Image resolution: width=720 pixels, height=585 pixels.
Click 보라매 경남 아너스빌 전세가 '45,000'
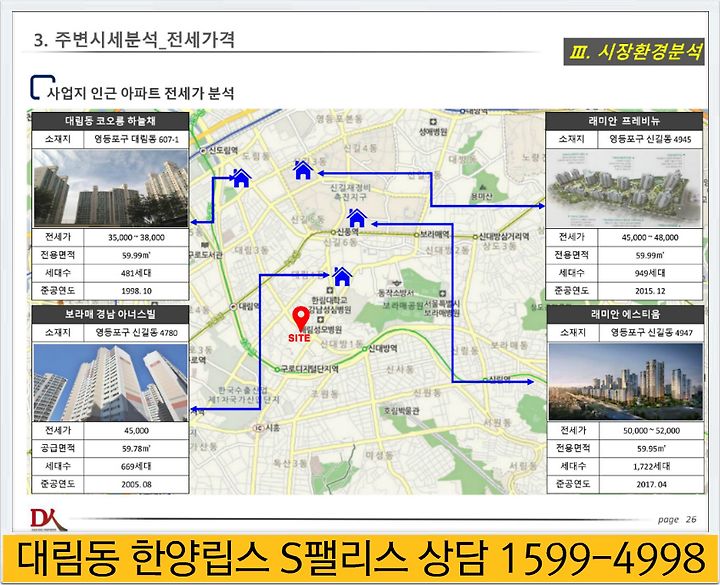[136, 431]
